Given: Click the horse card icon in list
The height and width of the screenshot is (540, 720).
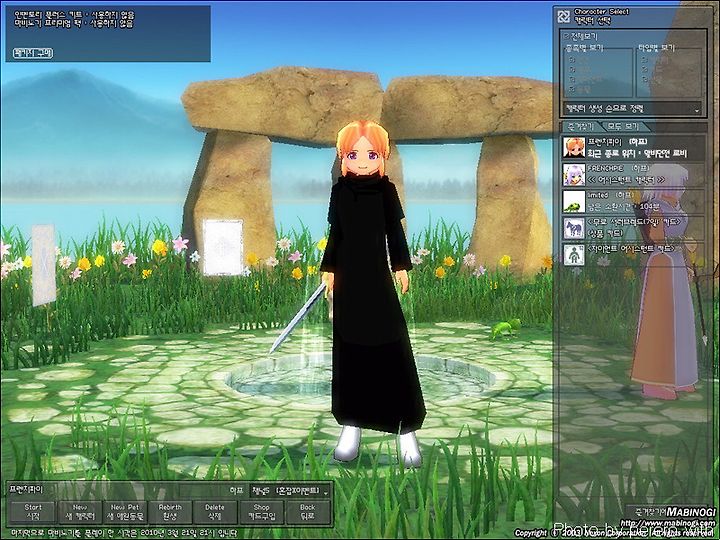Looking at the screenshot, I should coord(574,228).
